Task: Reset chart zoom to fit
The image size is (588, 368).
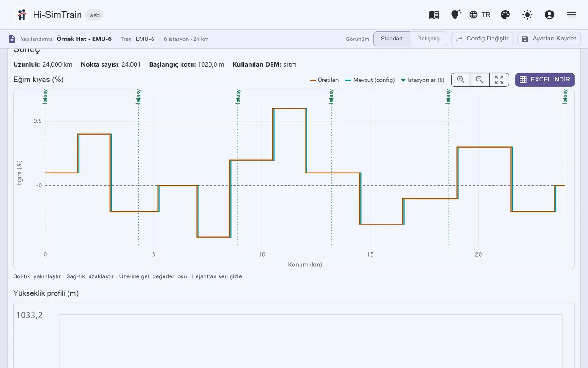Action: 499,80
